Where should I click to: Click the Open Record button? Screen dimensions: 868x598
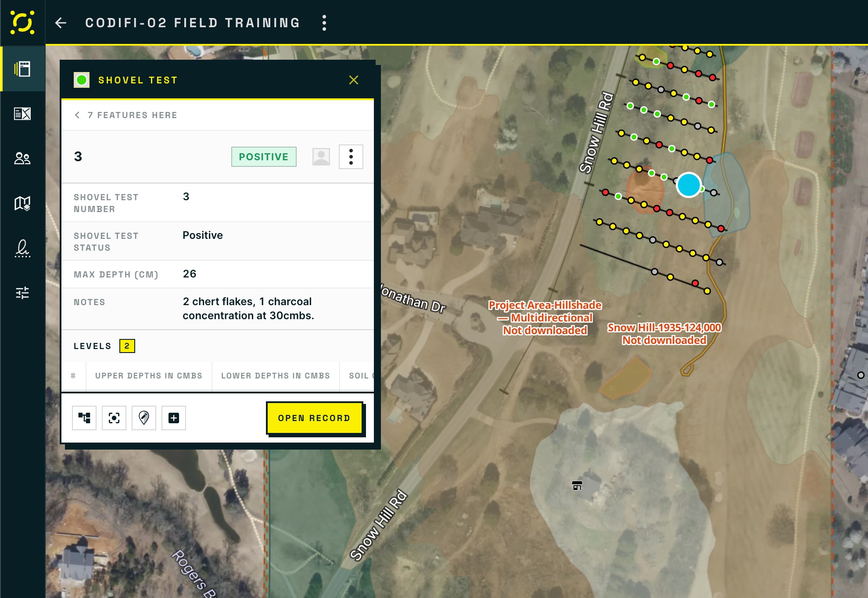tap(314, 418)
